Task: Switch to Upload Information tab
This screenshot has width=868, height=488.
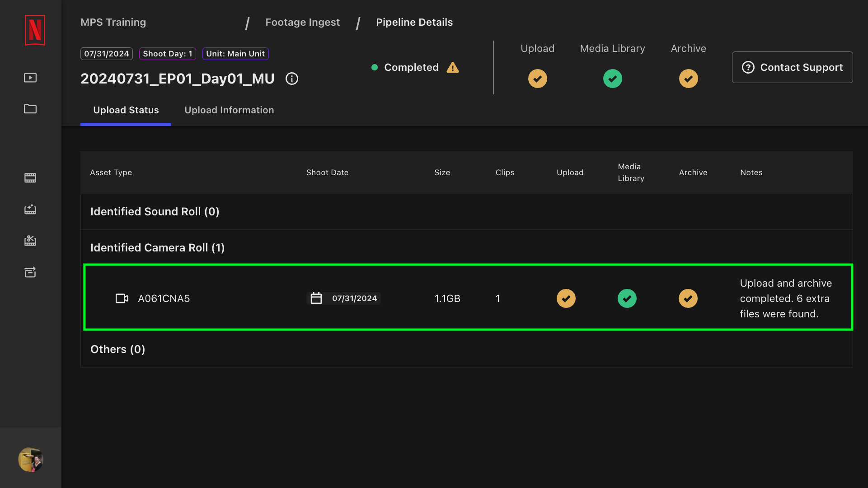Action: (x=229, y=110)
